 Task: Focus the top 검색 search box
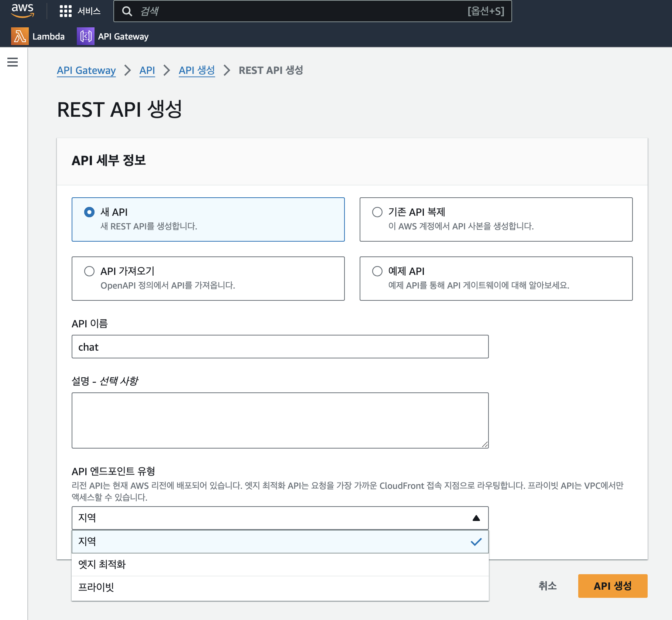(x=313, y=11)
